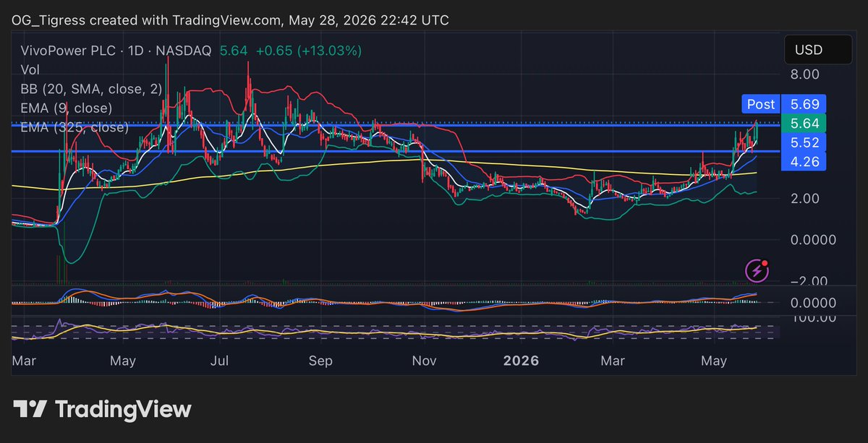
Task: Open the USD currency selector
Action: click(817, 51)
